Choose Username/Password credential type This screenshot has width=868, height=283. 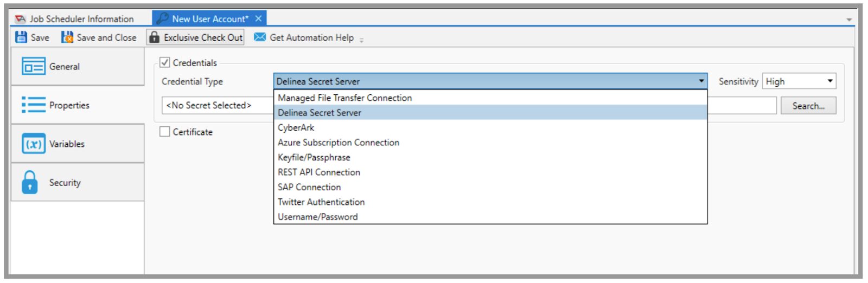(318, 217)
